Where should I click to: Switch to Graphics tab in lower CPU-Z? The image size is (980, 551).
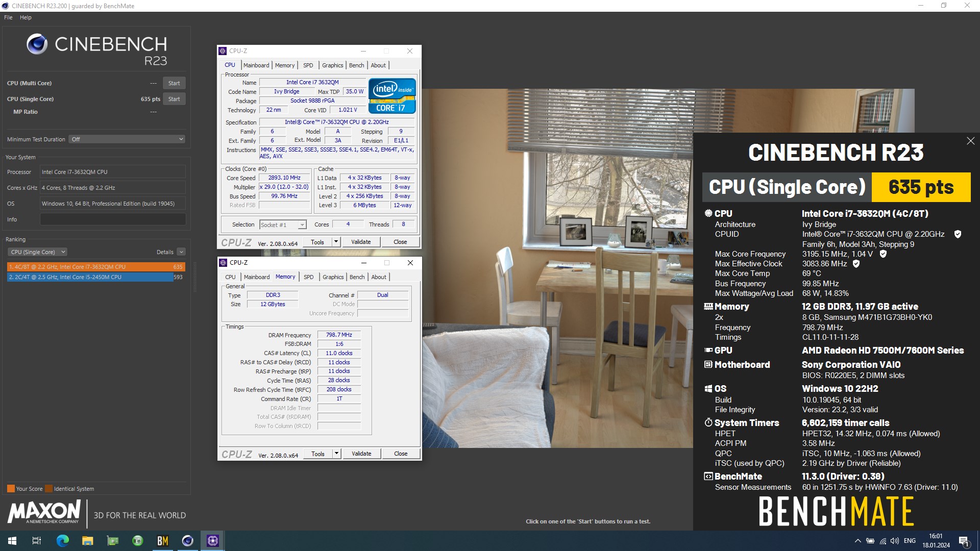click(x=333, y=277)
